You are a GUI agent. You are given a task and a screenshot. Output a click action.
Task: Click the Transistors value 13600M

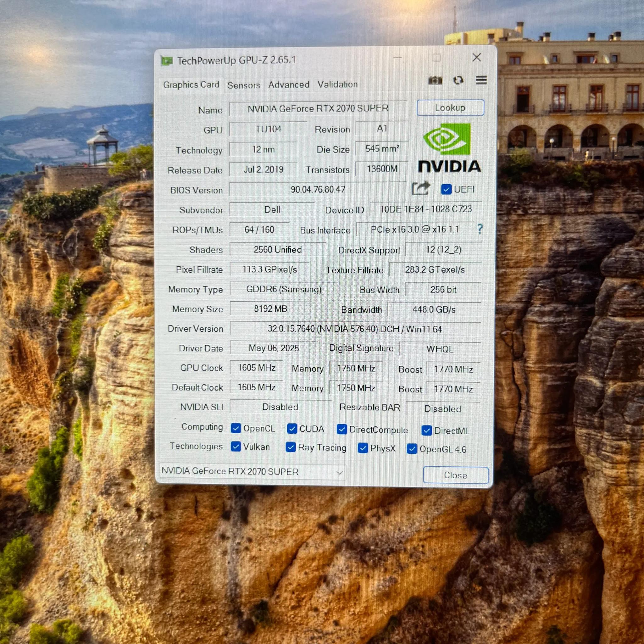(x=382, y=169)
